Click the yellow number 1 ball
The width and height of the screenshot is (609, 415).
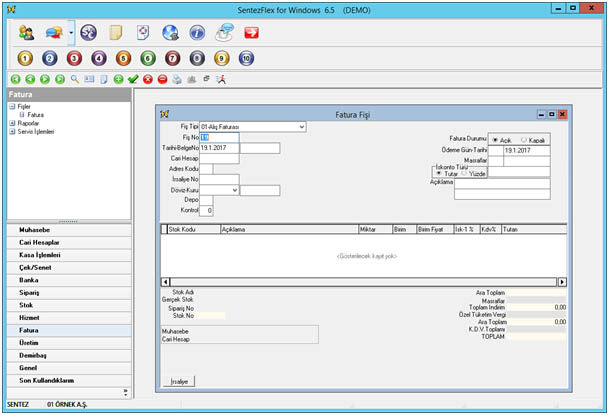coord(25,59)
